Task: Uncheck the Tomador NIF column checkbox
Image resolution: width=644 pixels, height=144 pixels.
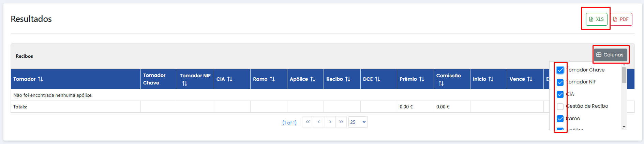Action: [x=560, y=82]
